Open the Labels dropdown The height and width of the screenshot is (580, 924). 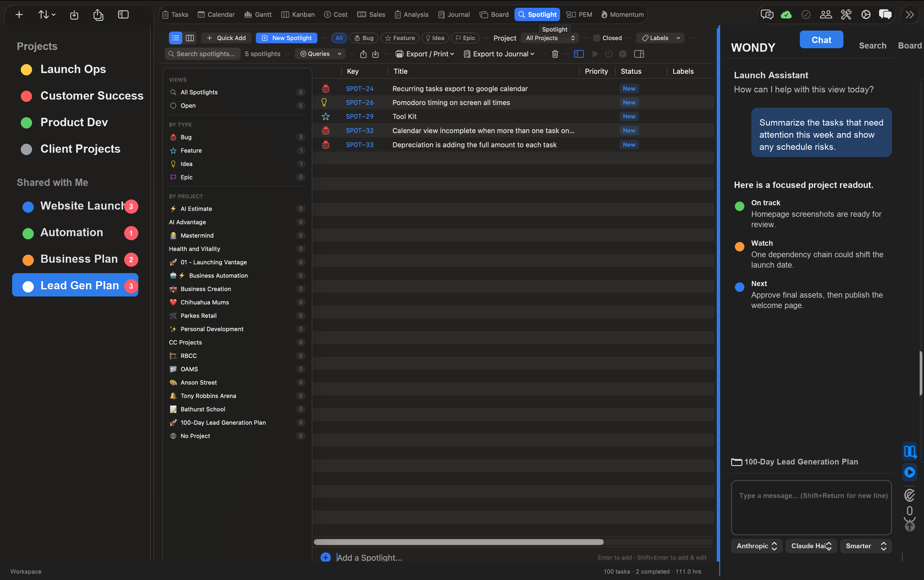660,38
